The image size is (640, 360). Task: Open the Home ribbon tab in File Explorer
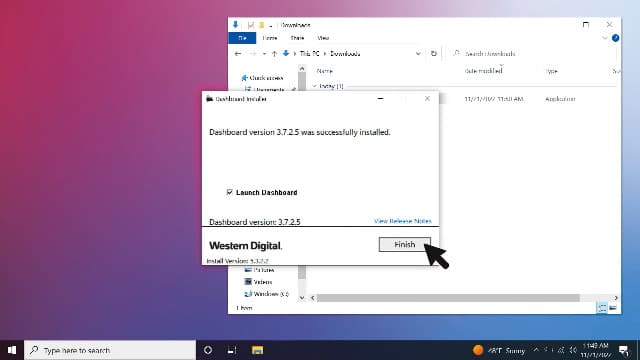[270, 38]
